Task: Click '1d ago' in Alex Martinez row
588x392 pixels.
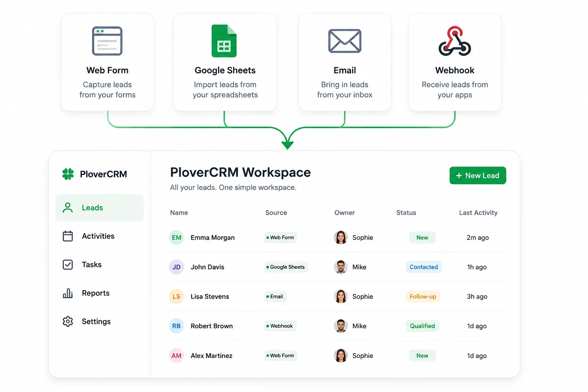Action: pyautogui.click(x=477, y=356)
